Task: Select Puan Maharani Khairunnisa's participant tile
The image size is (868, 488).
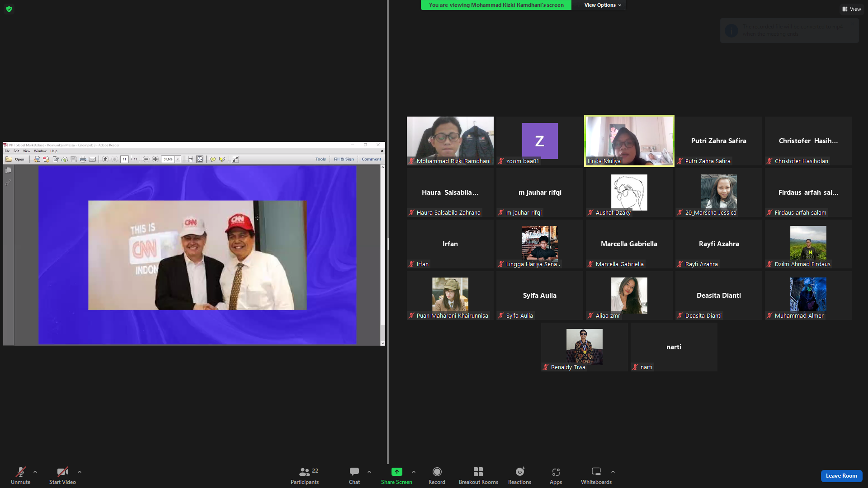Action: [x=450, y=296]
